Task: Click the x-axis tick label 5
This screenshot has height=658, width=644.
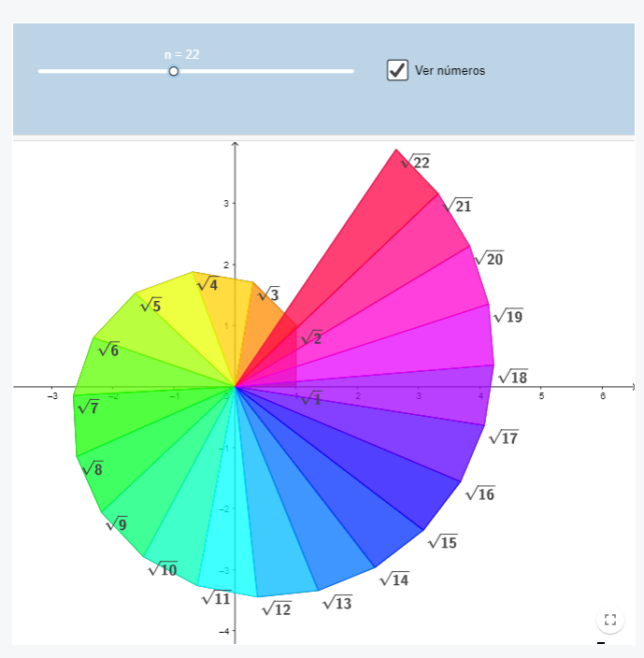Action: pyautogui.click(x=541, y=396)
